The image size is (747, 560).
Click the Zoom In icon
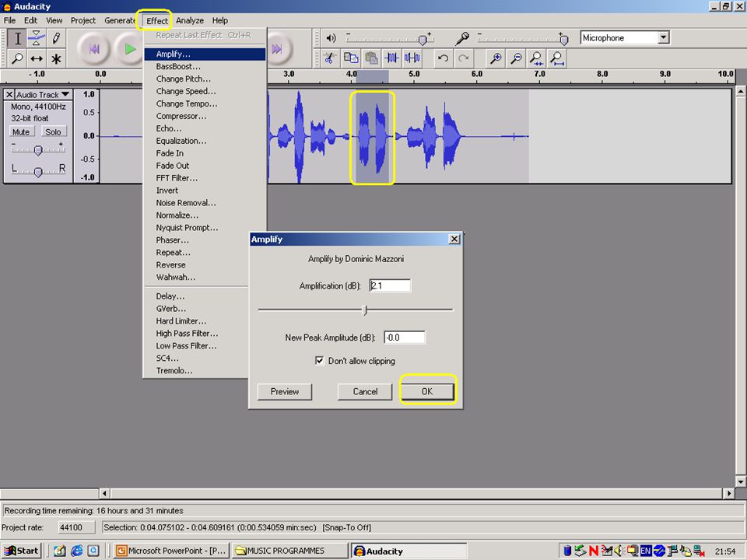[496, 58]
